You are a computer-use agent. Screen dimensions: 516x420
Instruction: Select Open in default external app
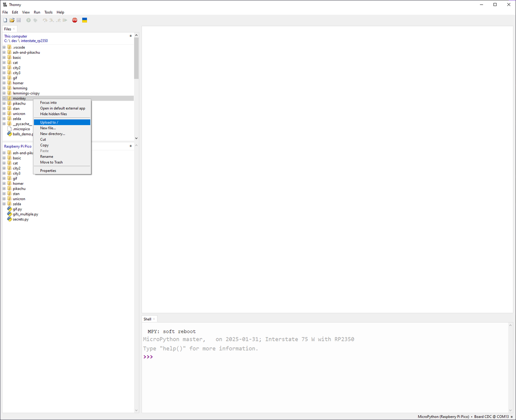point(62,108)
